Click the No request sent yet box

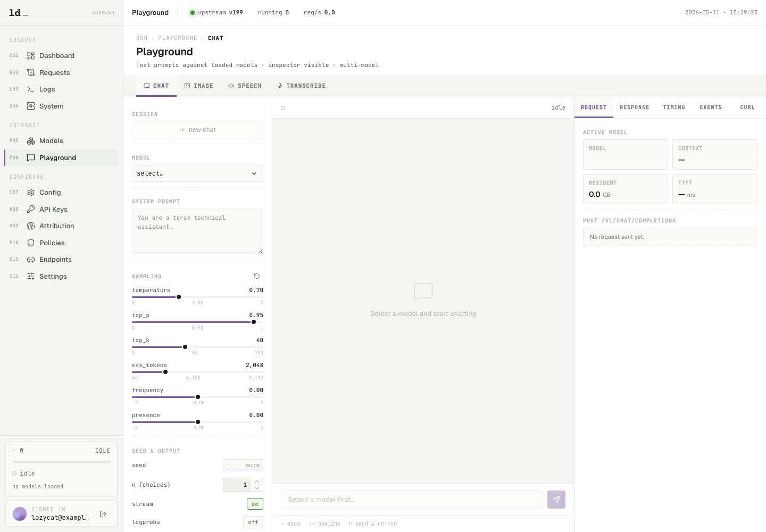point(670,237)
